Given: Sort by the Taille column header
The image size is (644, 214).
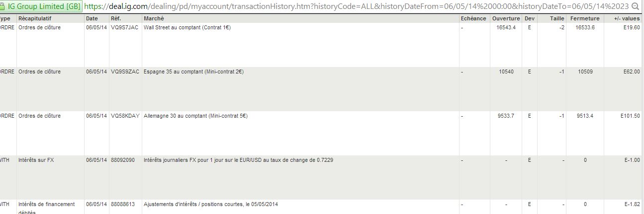Looking at the screenshot, I should tap(557, 18).
